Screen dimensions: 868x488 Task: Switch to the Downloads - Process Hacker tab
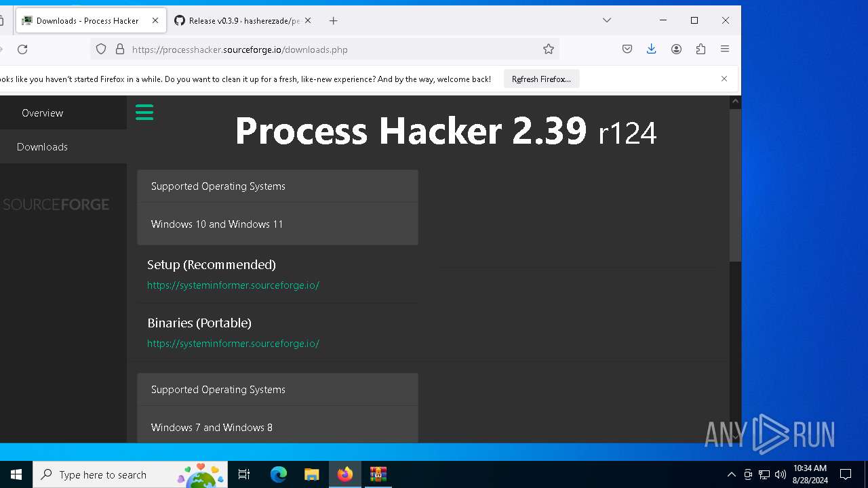tap(90, 21)
